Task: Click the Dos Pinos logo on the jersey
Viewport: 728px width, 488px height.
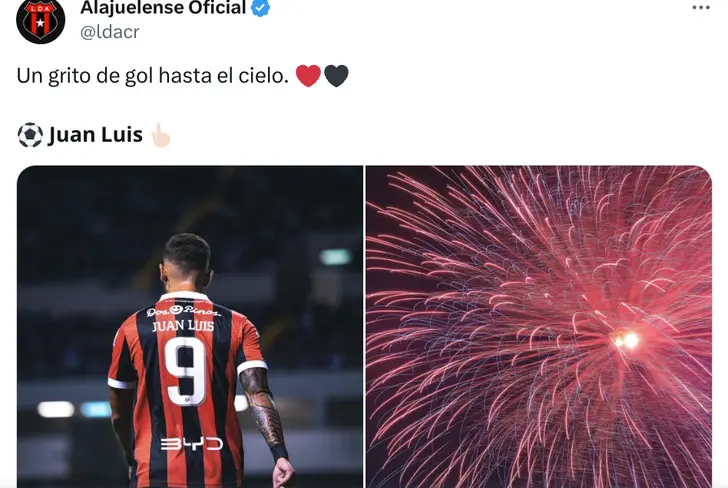Action: tap(183, 311)
